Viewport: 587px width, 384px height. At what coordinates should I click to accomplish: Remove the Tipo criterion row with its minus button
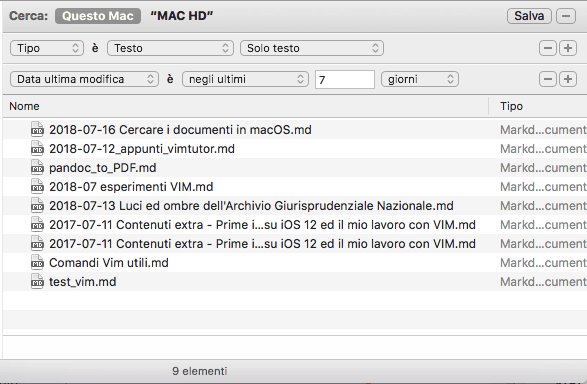(x=548, y=48)
